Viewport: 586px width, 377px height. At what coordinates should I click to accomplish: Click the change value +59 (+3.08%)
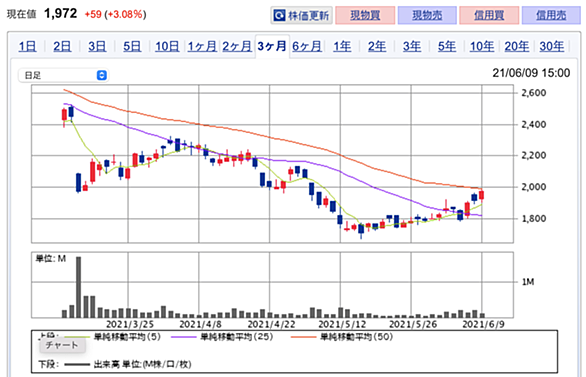115,15
